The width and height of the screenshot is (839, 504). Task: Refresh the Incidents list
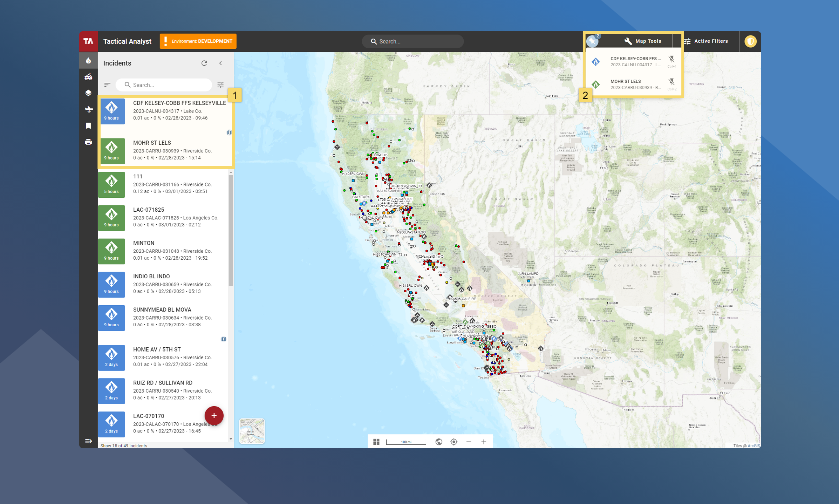click(204, 63)
